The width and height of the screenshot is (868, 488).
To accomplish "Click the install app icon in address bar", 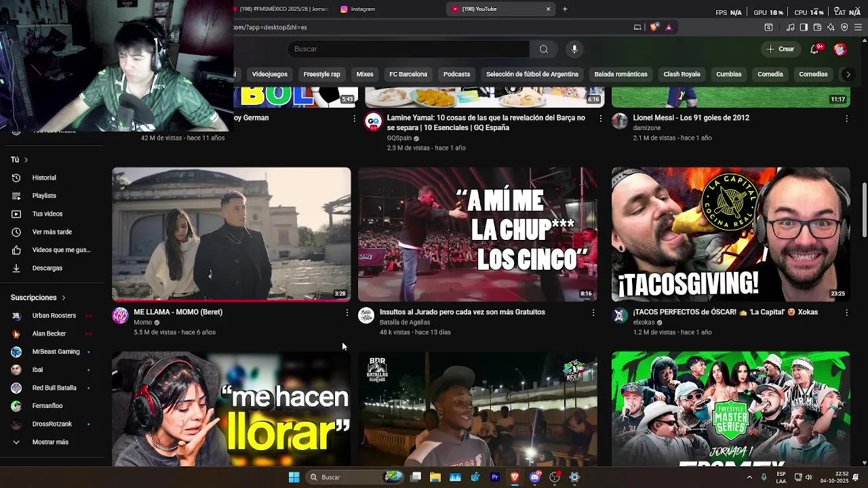I will coord(637,27).
